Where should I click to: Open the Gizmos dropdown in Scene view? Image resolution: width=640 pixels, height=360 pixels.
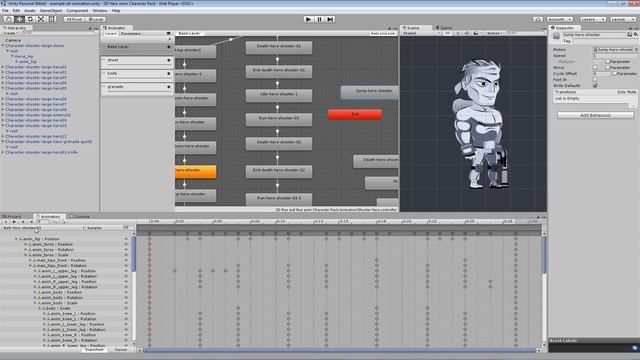494,33
